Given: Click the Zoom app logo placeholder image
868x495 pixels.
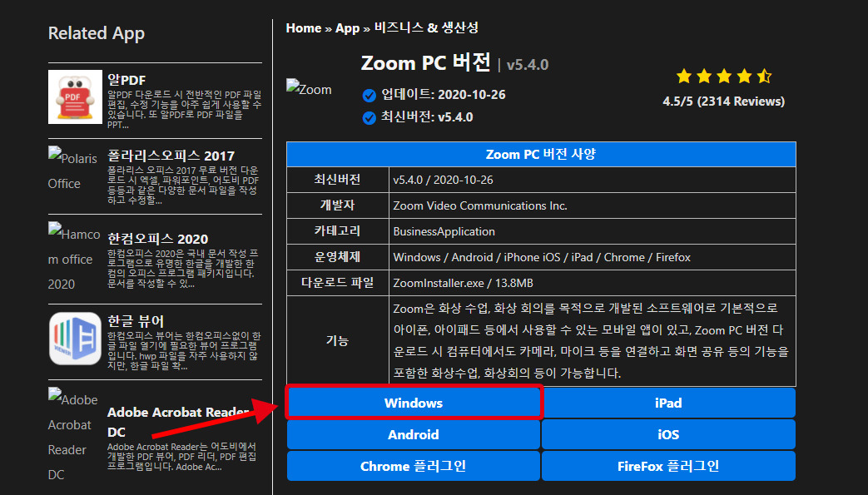Looking at the screenshot, I should (x=309, y=88).
